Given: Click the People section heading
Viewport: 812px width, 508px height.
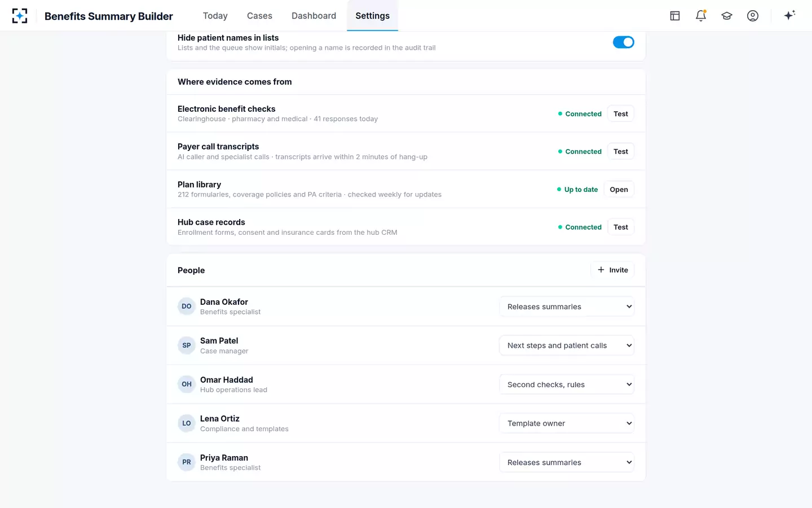Looking at the screenshot, I should pyautogui.click(x=191, y=270).
